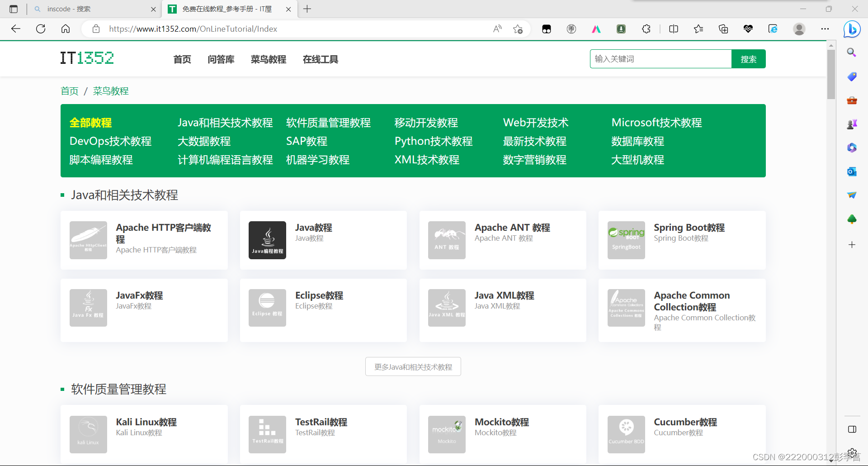
Task: Open sidebar Games chess icon
Action: 852,124
